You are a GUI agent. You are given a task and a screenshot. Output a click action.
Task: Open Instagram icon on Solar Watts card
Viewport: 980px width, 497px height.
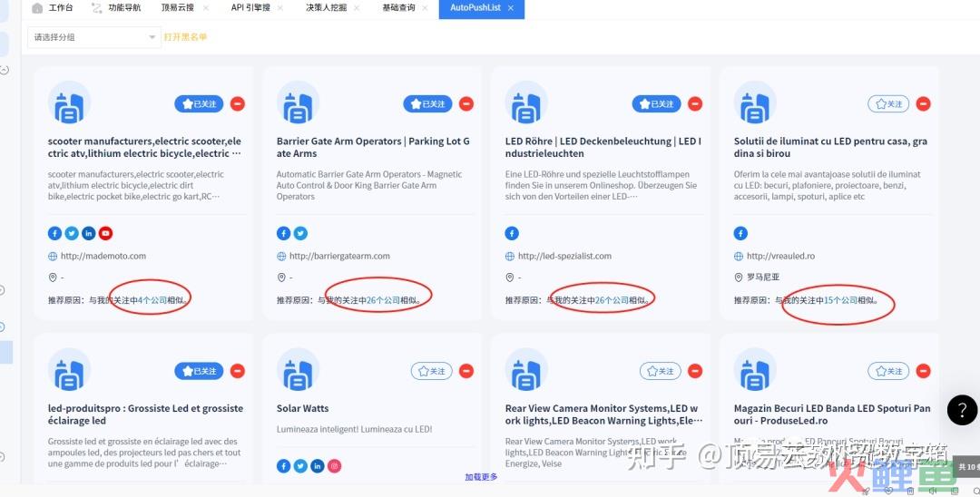[334, 466]
